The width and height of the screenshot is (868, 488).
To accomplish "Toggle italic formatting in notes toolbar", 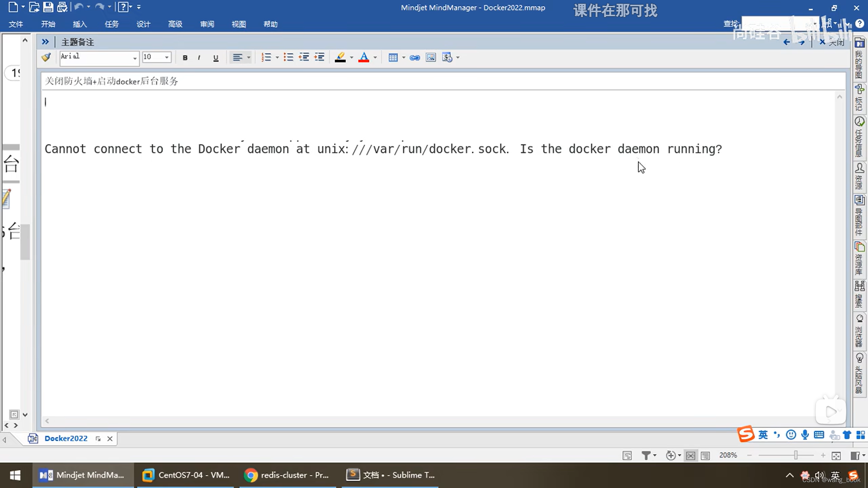I will [199, 57].
